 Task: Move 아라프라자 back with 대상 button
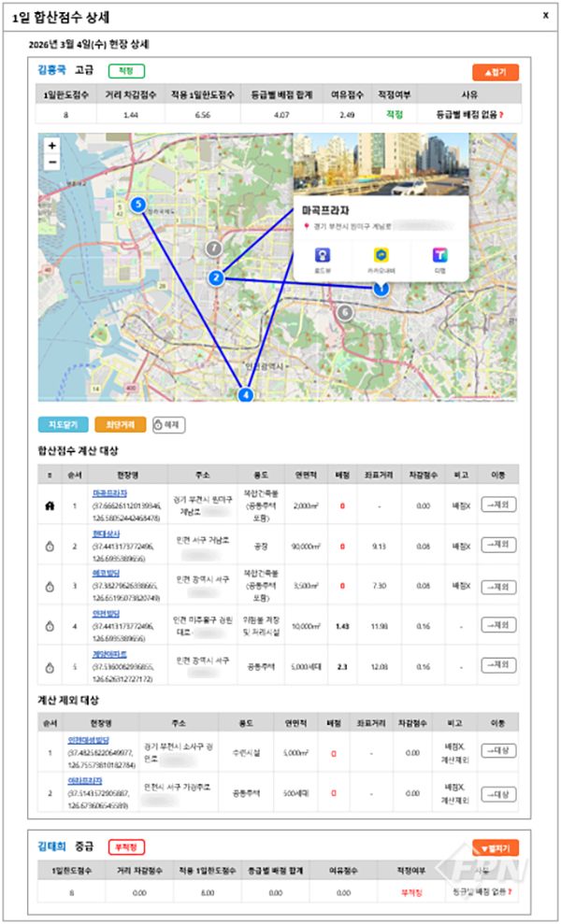tap(498, 794)
